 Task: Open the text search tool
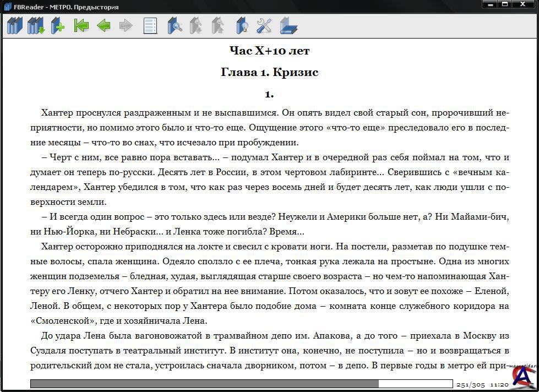coord(175,26)
